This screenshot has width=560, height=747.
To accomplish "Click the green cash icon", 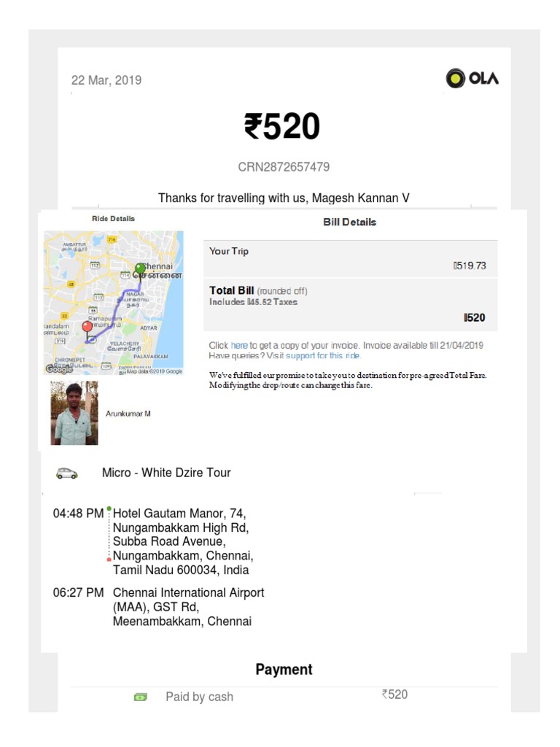I will click(141, 697).
